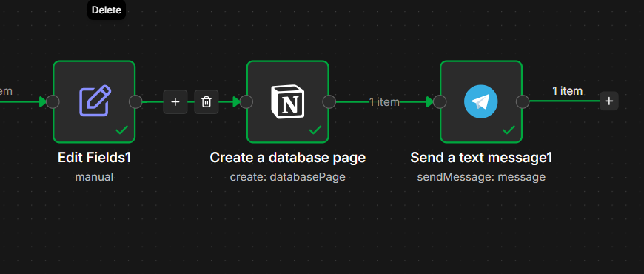Click '1 item' label between Notion and Telegram
Image resolution: width=644 pixels, height=274 pixels.
click(384, 102)
